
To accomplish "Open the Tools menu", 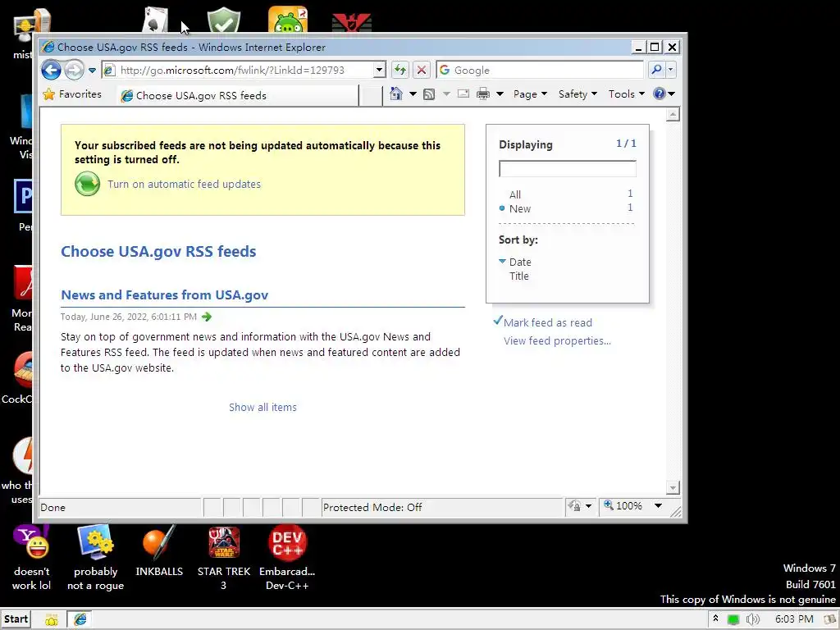I will (626, 94).
